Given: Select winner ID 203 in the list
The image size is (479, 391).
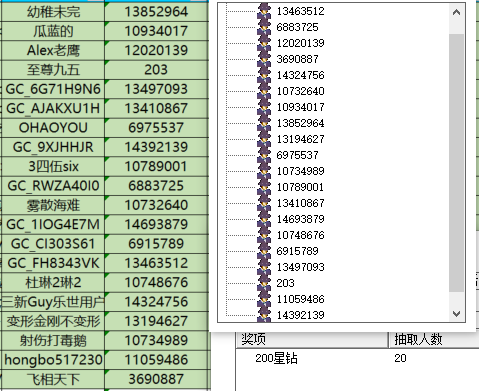Looking at the screenshot, I should click(x=285, y=283).
